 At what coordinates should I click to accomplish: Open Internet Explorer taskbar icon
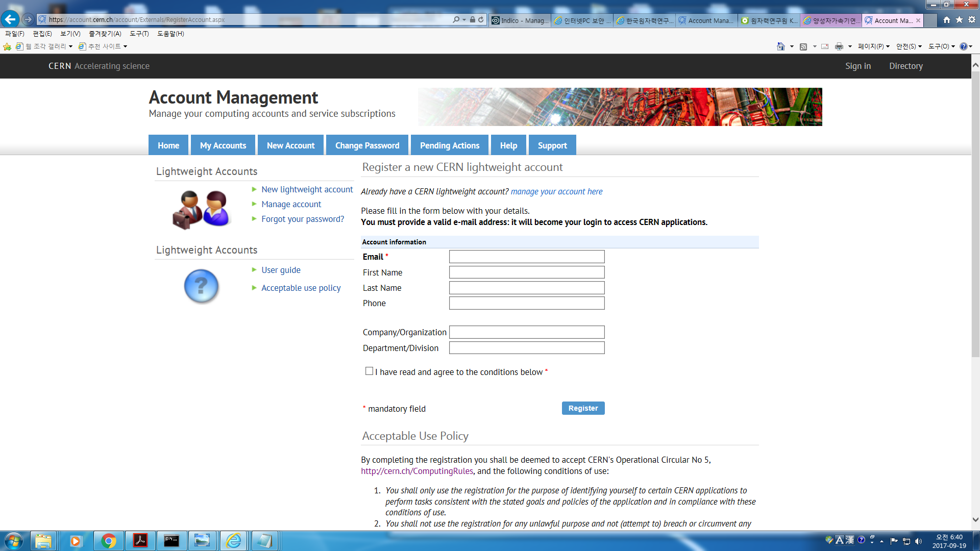click(234, 541)
